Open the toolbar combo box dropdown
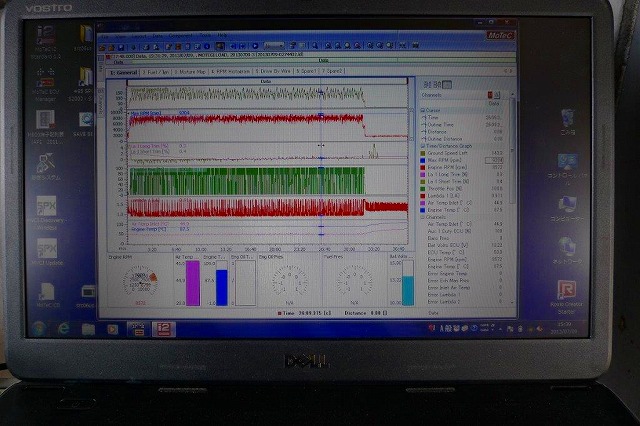Image resolution: width=640 pixels, height=426 pixels. point(274,46)
